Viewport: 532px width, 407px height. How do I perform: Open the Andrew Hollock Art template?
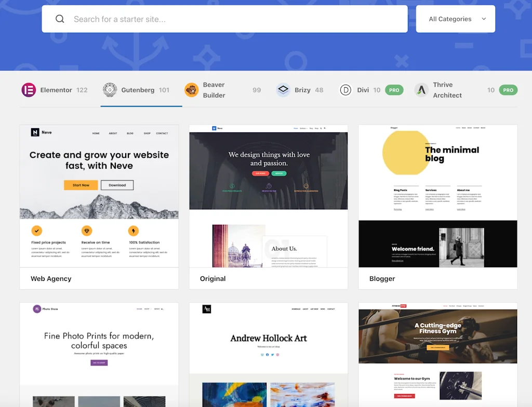pyautogui.click(x=268, y=343)
